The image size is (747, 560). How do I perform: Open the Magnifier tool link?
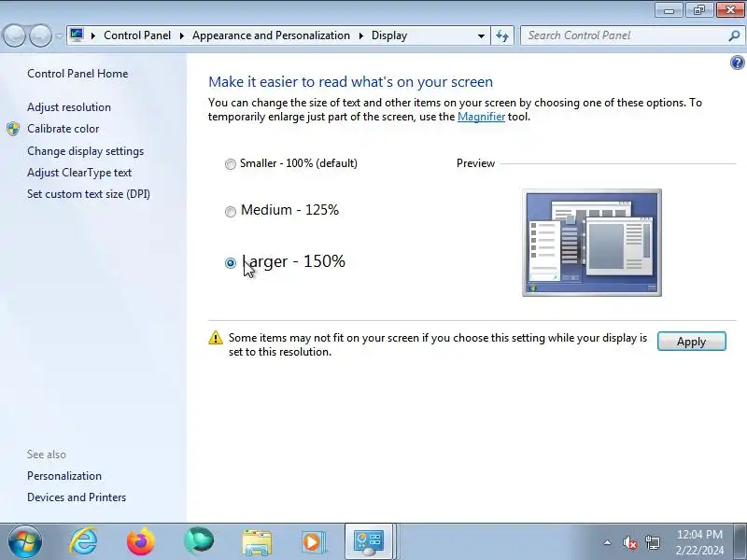[481, 117]
